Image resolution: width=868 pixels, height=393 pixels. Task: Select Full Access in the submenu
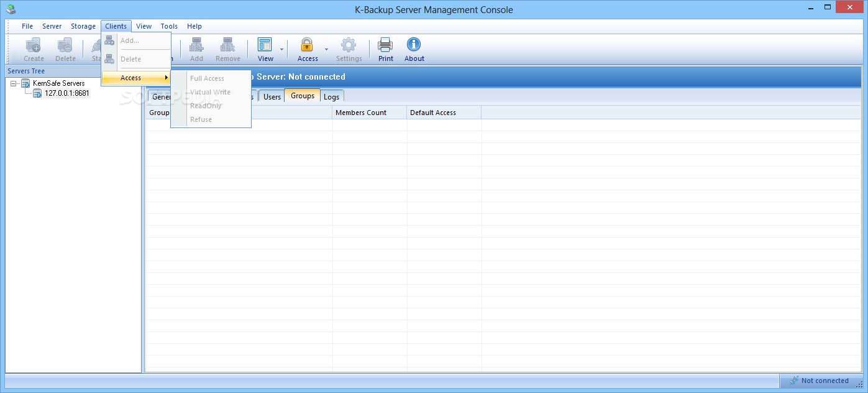pyautogui.click(x=211, y=78)
